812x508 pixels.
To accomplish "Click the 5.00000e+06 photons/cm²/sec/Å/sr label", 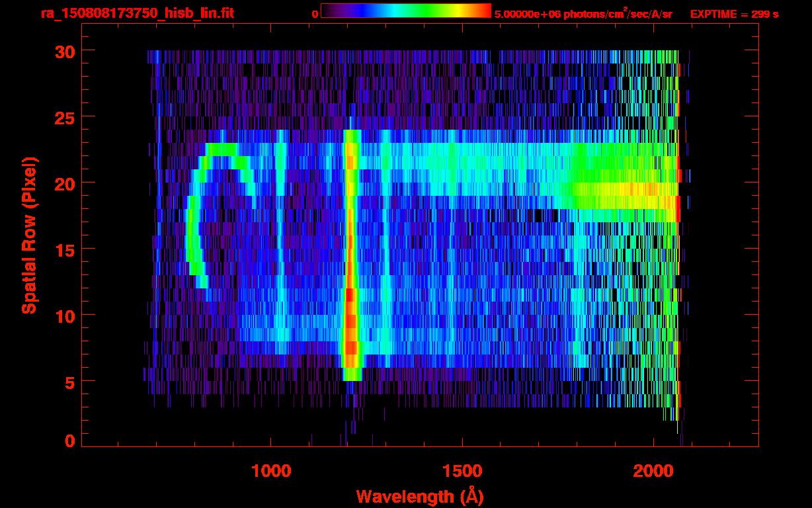I will coord(583,13).
